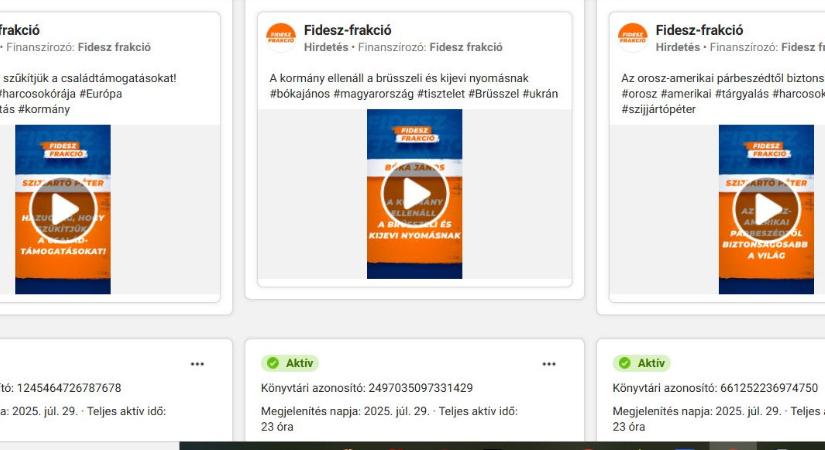Follow the #orosz hashtag

click(x=639, y=94)
